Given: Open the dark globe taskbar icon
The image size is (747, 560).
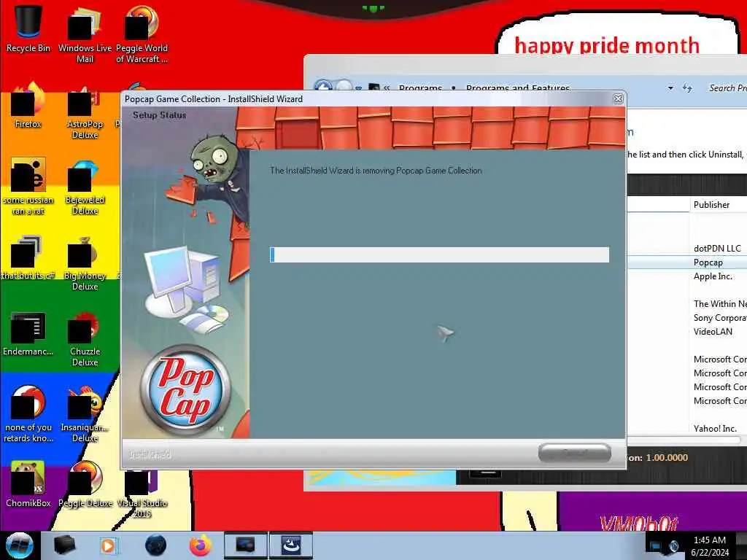Looking at the screenshot, I should (x=155, y=545).
